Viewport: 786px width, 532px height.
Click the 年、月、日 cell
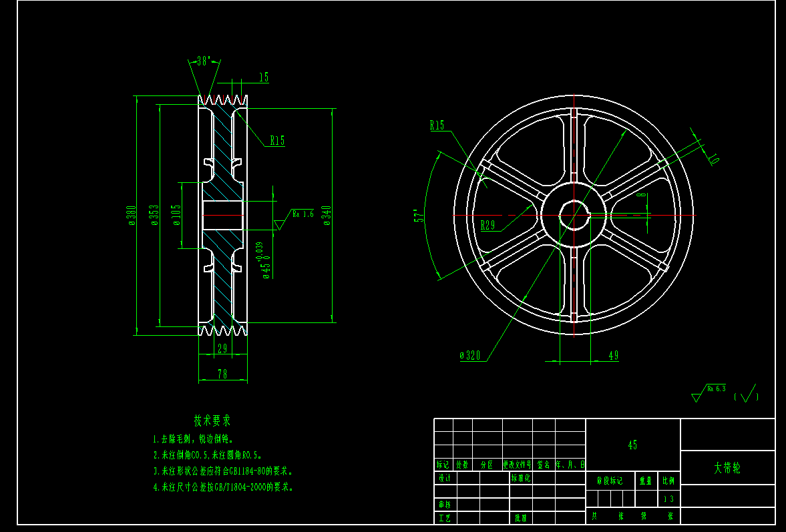(x=570, y=465)
